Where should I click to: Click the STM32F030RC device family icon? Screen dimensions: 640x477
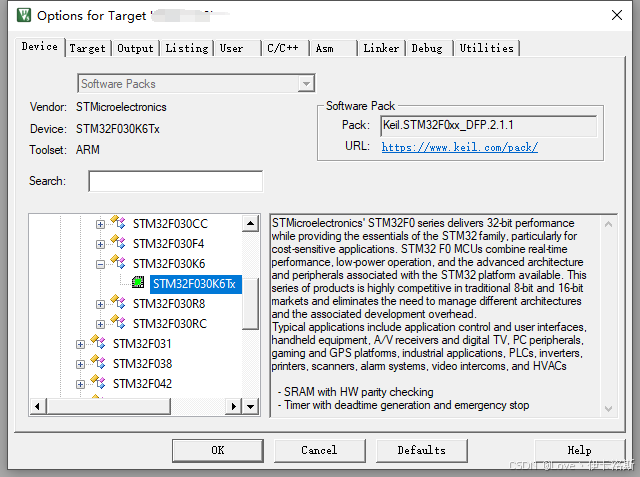tap(118, 322)
